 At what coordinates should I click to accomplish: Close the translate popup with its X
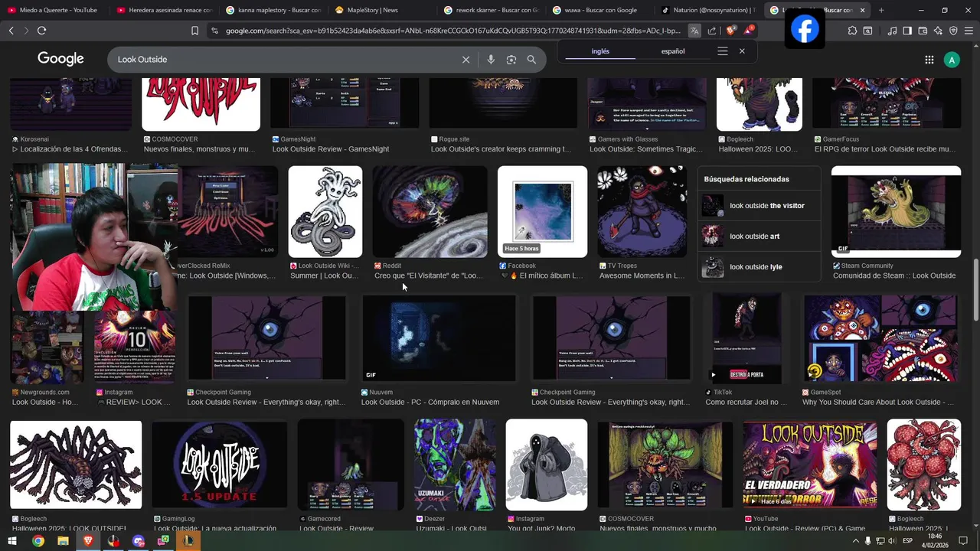point(742,51)
